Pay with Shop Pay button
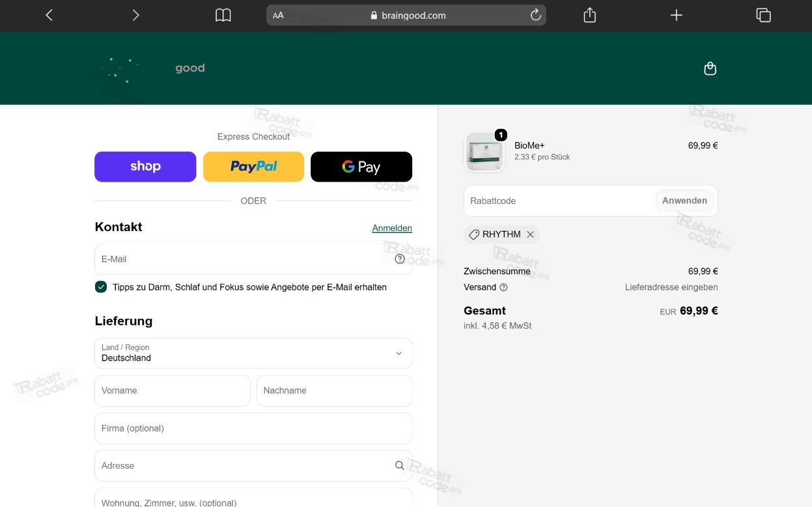This screenshot has width=812, height=507. click(x=145, y=167)
